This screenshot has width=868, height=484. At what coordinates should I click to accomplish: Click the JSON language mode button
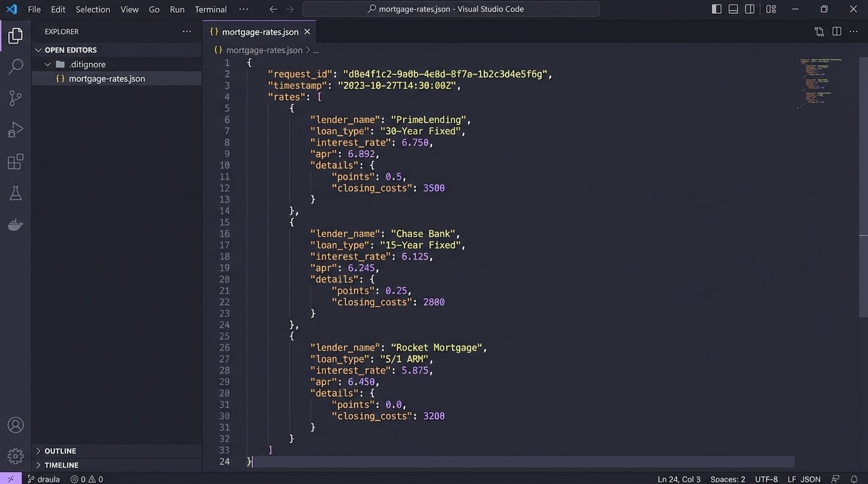coord(811,479)
